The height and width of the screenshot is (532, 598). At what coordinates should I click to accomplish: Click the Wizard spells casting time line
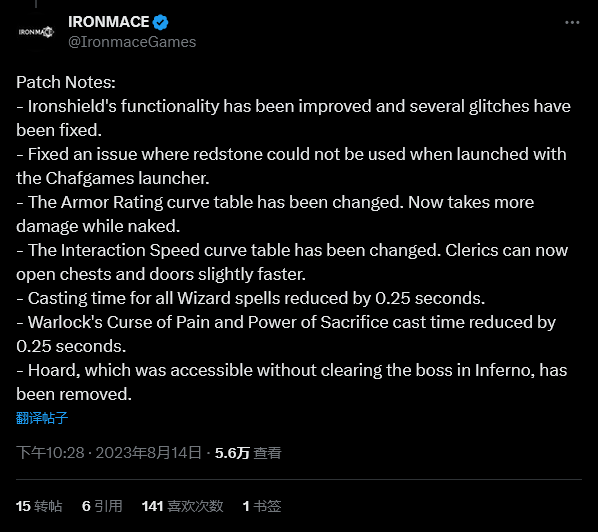(x=251, y=298)
